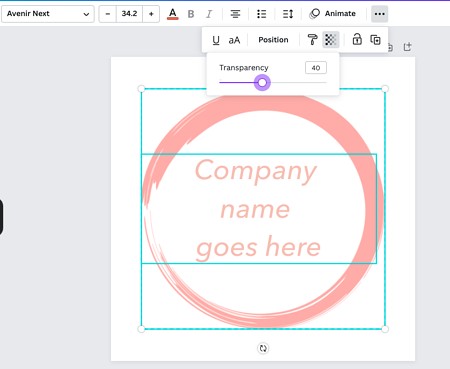The width and height of the screenshot is (450, 369).
Task: Open the line spacing options
Action: [x=288, y=14]
